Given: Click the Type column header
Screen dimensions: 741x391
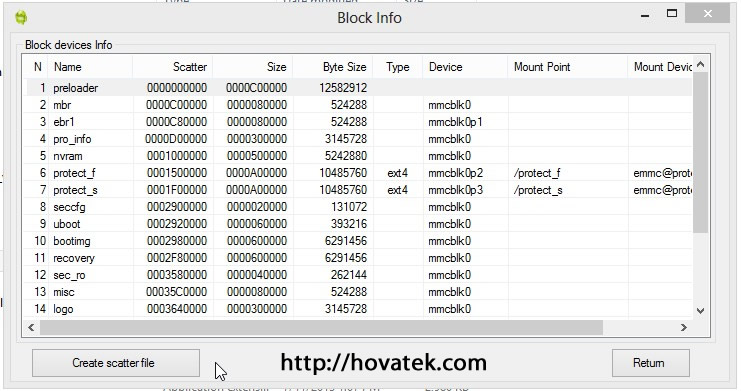Looking at the screenshot, I should click(397, 67).
